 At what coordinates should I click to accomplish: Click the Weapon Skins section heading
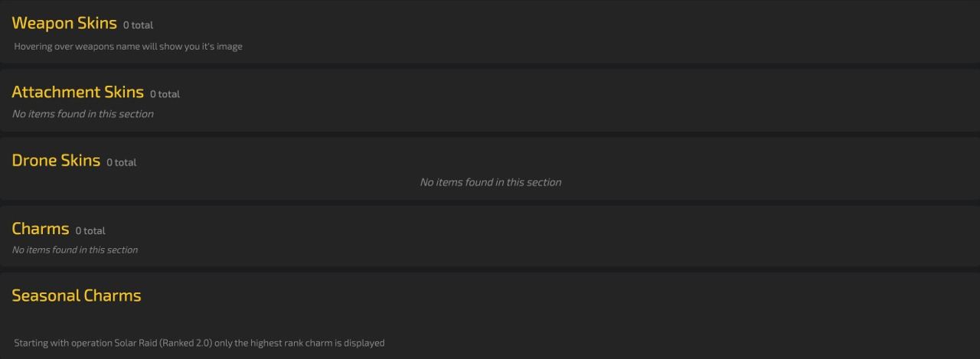point(64,23)
